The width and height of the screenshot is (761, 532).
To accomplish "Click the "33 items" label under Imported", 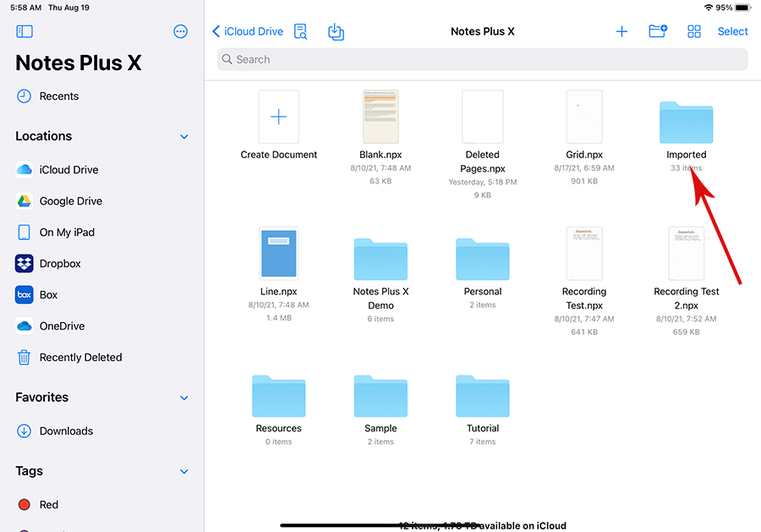I will (687, 168).
